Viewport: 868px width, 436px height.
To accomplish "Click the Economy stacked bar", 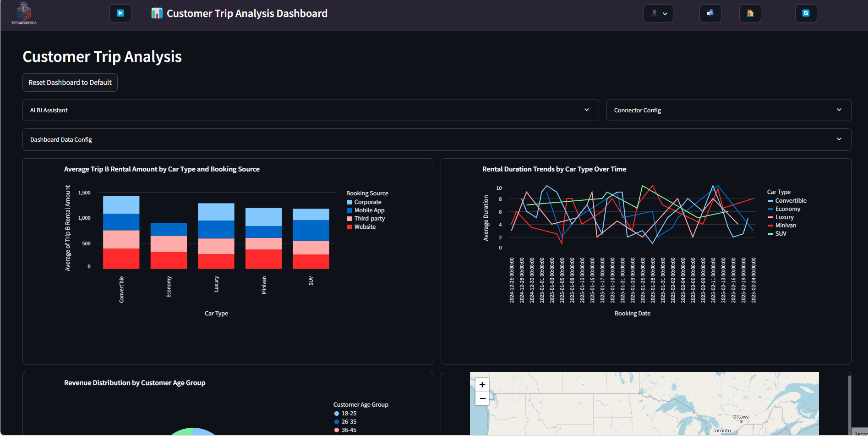I will tap(169, 246).
